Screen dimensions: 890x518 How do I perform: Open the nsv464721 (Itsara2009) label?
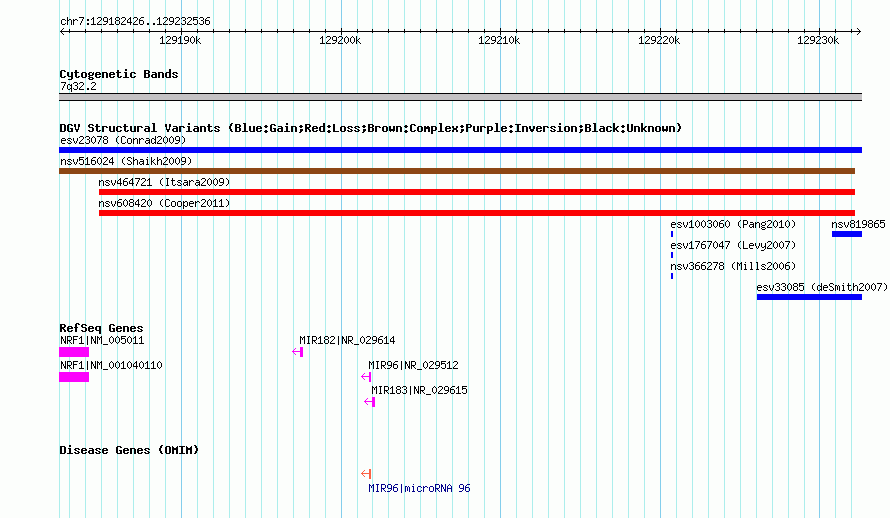point(164,182)
